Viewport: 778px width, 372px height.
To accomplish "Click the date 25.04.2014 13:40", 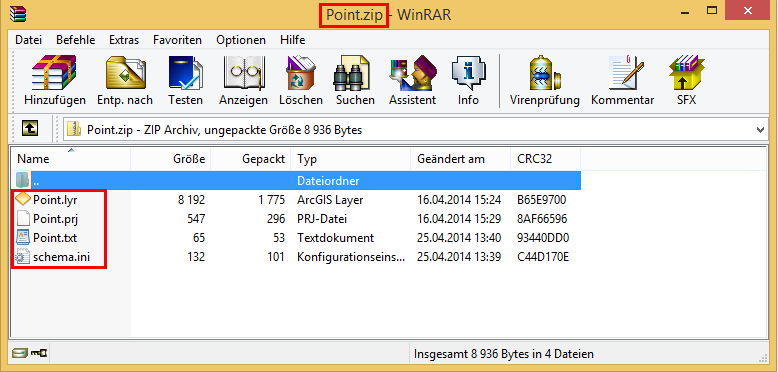I will [459, 238].
